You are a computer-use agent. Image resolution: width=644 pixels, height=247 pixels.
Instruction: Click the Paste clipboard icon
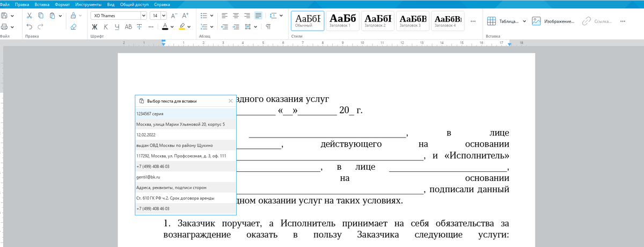click(x=52, y=16)
